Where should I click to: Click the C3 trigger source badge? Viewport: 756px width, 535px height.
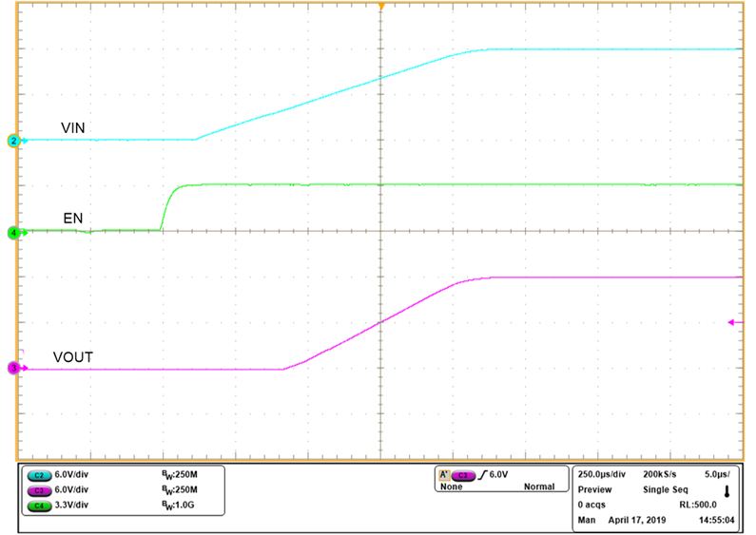[463, 475]
